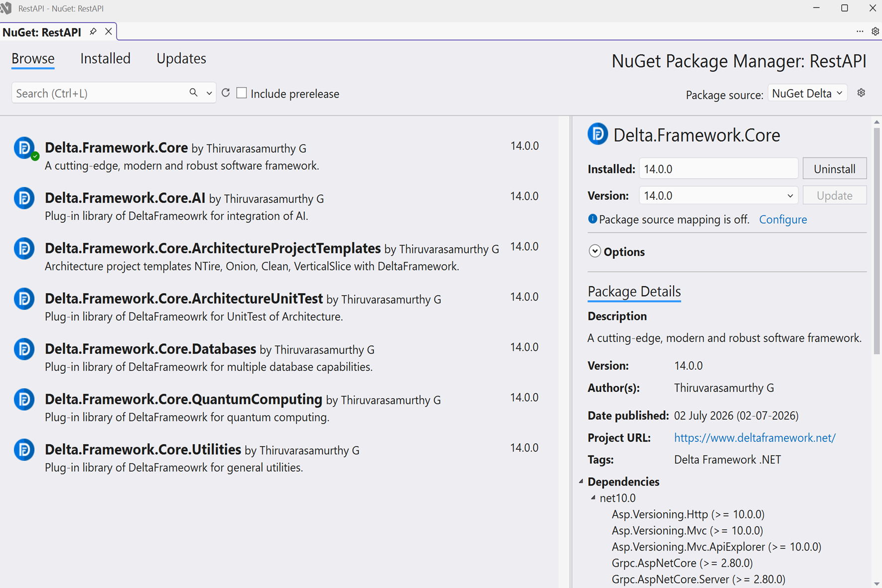Click the Author(s) value Thiruvarasamurthy G in details
This screenshot has width=882, height=588.
[x=724, y=388]
